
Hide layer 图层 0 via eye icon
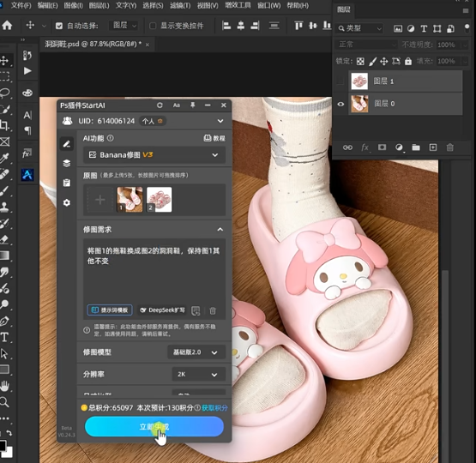pyautogui.click(x=340, y=104)
